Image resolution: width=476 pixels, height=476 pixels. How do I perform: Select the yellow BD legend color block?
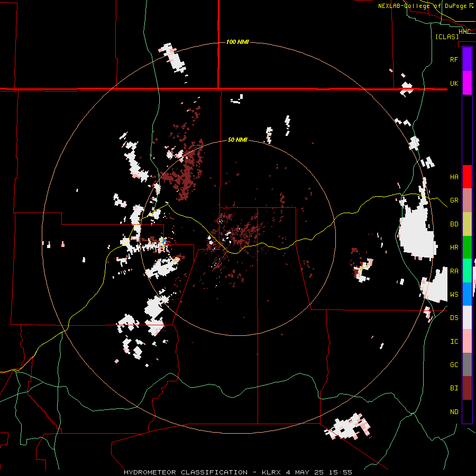pyautogui.click(x=467, y=224)
